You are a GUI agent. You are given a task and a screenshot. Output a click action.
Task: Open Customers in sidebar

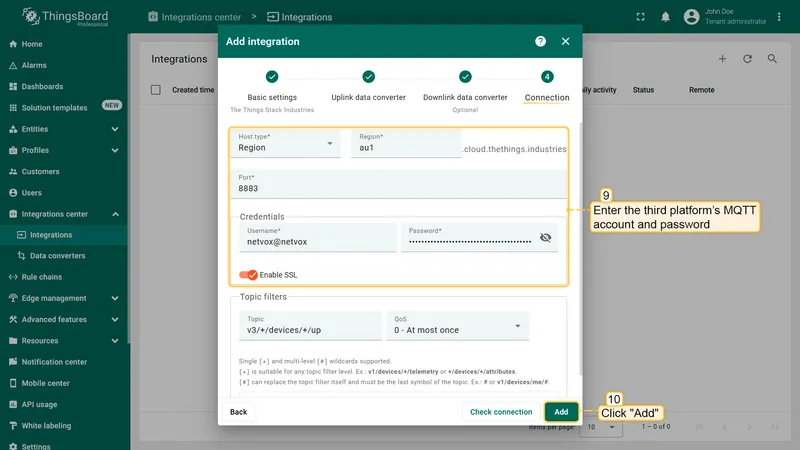pos(64,171)
